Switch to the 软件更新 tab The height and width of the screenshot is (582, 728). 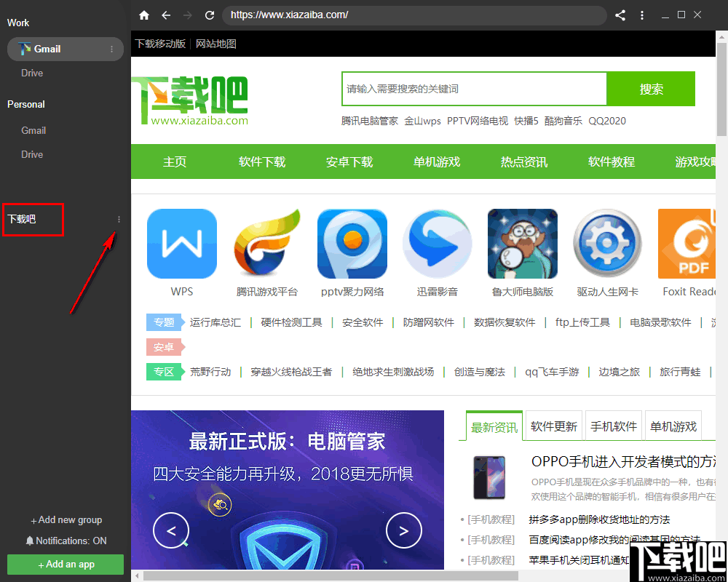[x=553, y=426]
